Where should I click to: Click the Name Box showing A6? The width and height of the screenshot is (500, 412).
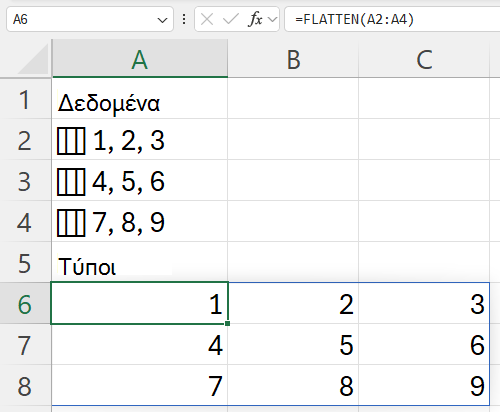[90, 19]
